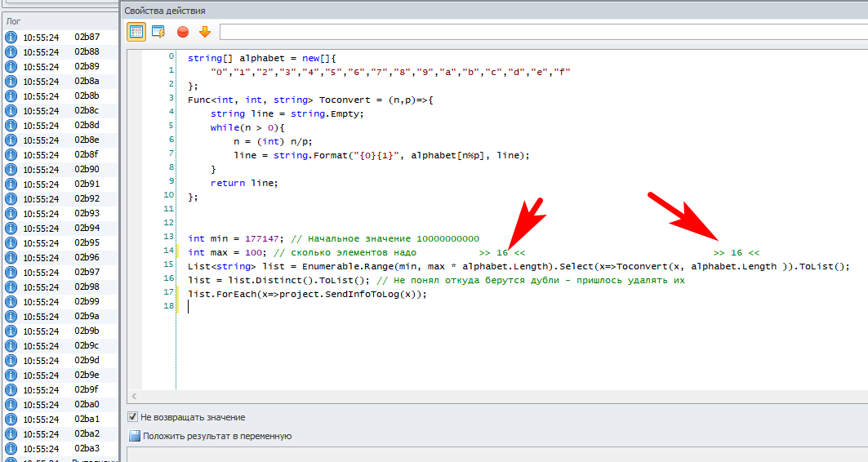This screenshot has width=868, height=462.
Task: Click the info icon of log row 02b92
Action: [x=11, y=198]
